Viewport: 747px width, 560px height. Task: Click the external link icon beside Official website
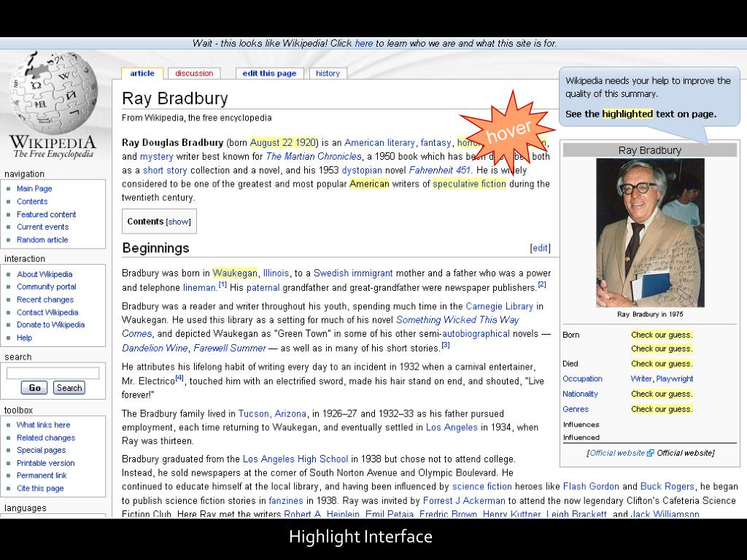650,453
